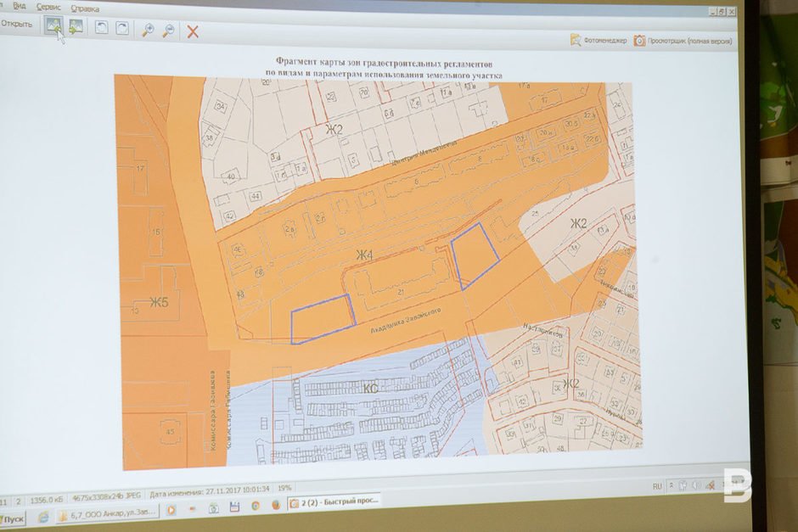Click the blue outlined parcel near building 21
The image size is (798, 532).
pos(322,318)
